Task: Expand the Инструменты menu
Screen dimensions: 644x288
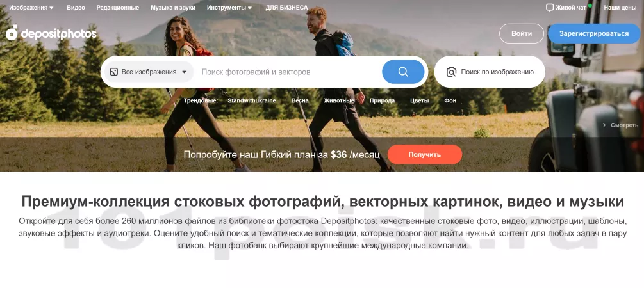Action: pyautogui.click(x=229, y=8)
